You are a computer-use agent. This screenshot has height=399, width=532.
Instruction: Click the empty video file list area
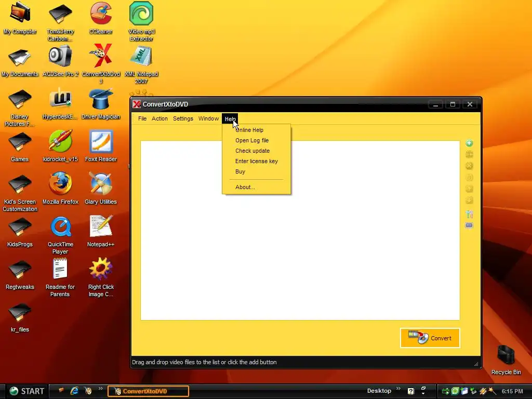300,230
